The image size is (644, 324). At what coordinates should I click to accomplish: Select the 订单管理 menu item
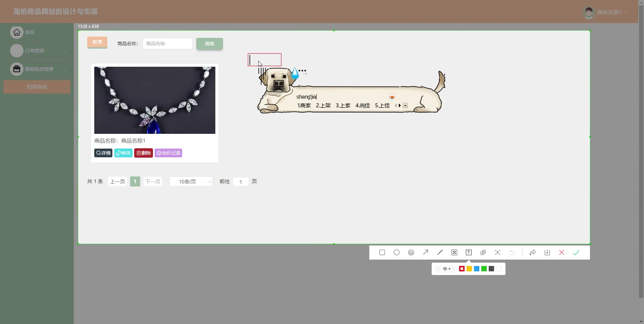click(x=37, y=51)
